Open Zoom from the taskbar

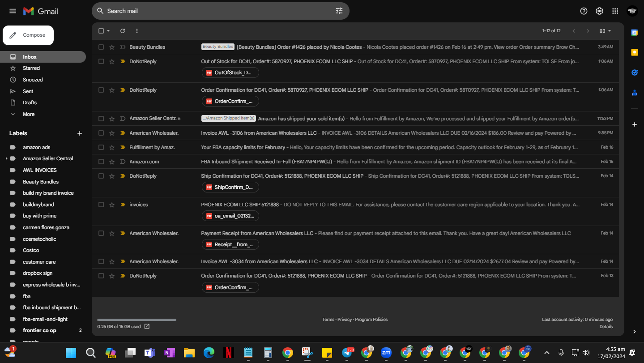[x=386, y=353]
